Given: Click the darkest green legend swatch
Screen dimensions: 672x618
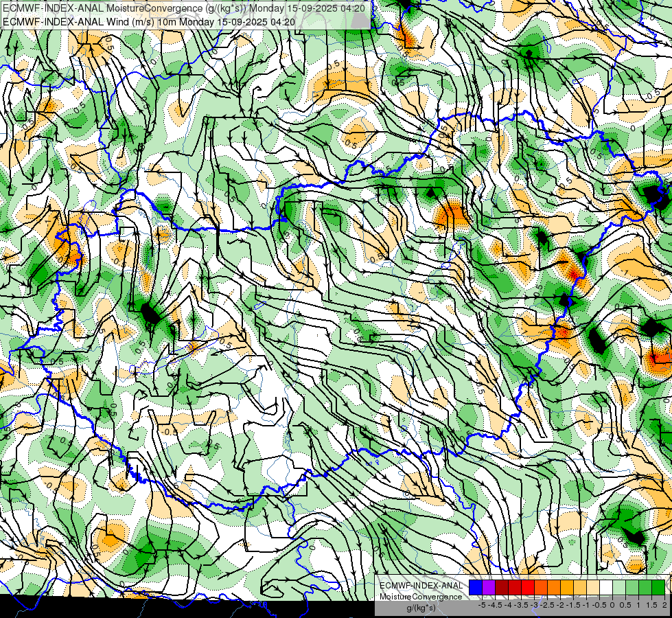Looking at the screenshot, I should [x=658, y=587].
